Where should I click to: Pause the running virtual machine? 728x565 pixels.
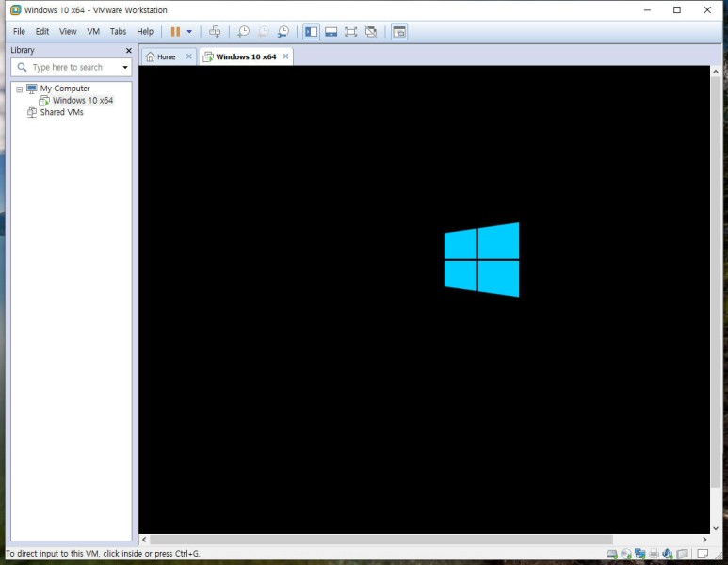[x=175, y=32]
